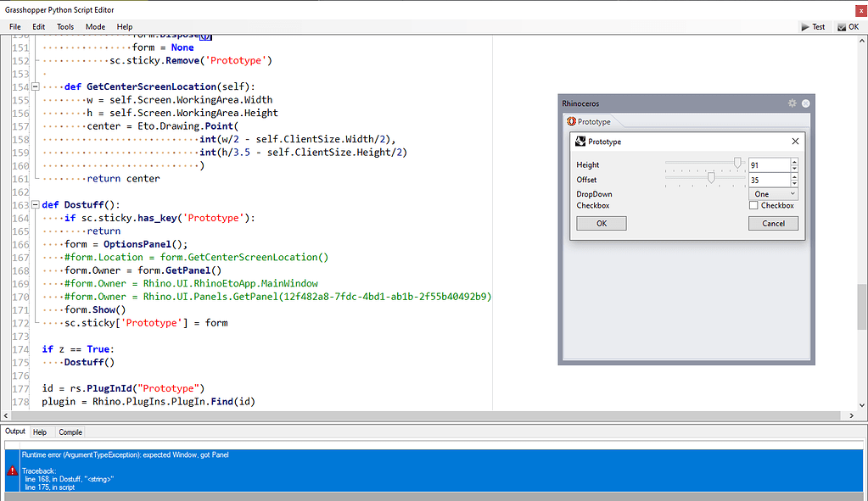Collapse the Dostuff function fold marker
Image resolution: width=868 pixels, height=501 pixels.
(35, 203)
